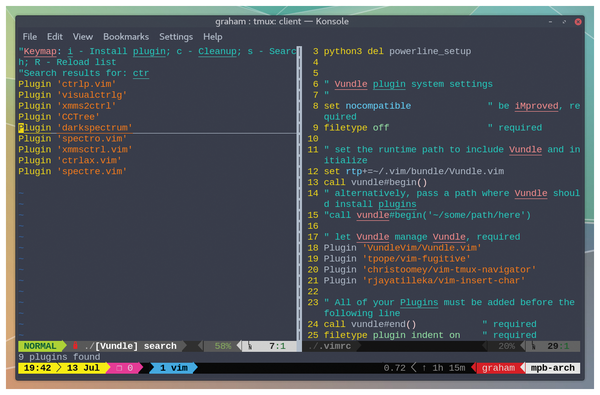Click 'python3 del powerline_setup' line 3

click(397, 51)
